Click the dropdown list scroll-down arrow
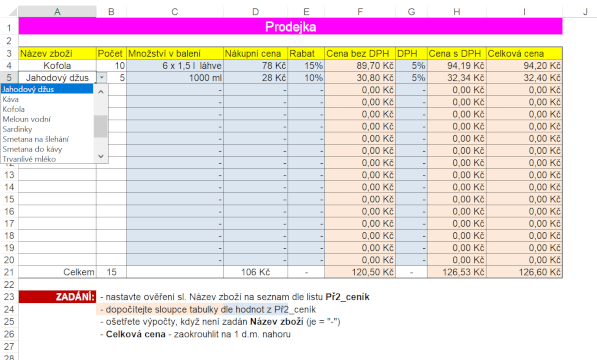 (x=101, y=156)
